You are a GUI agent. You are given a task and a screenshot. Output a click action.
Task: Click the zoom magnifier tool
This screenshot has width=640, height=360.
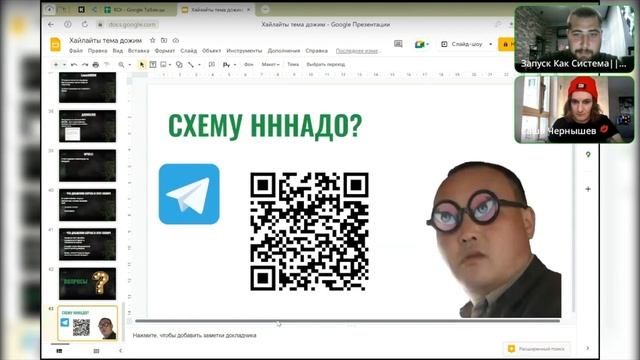(x=121, y=64)
